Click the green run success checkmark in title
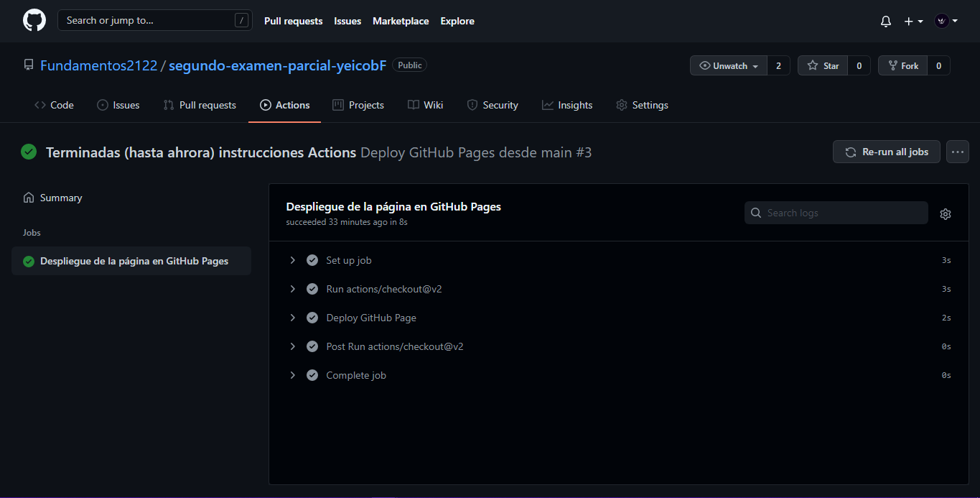Image resolution: width=980 pixels, height=498 pixels. coord(29,152)
